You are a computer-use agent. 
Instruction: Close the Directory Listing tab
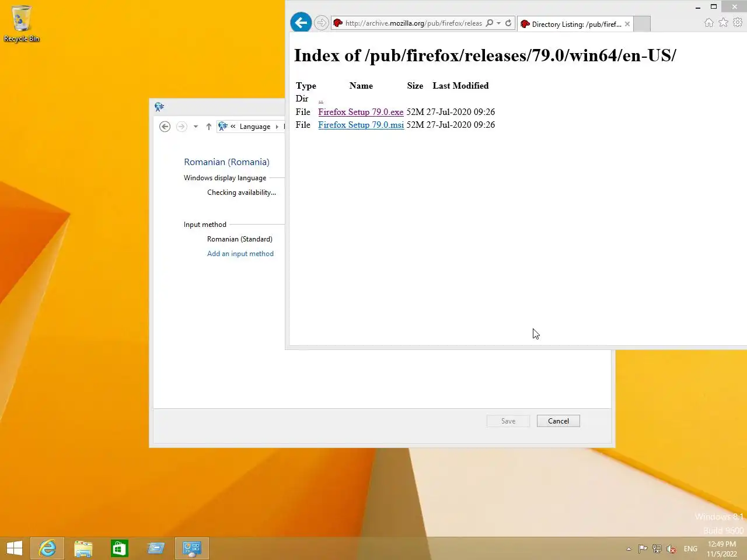(x=627, y=24)
